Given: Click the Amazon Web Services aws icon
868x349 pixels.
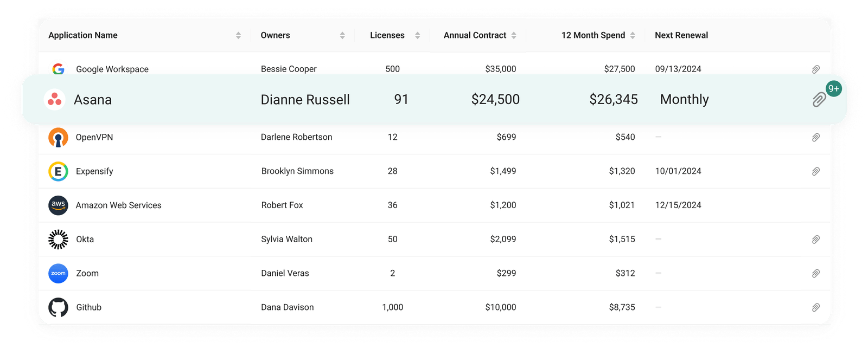Looking at the screenshot, I should pos(58,205).
